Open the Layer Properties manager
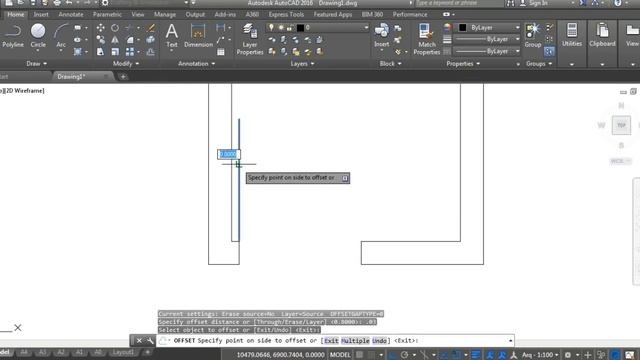 [250, 39]
